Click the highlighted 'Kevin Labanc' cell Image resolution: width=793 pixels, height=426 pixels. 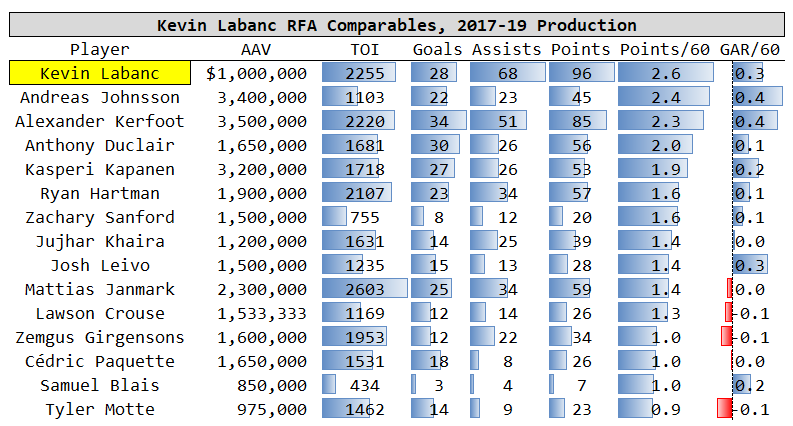tap(100, 73)
